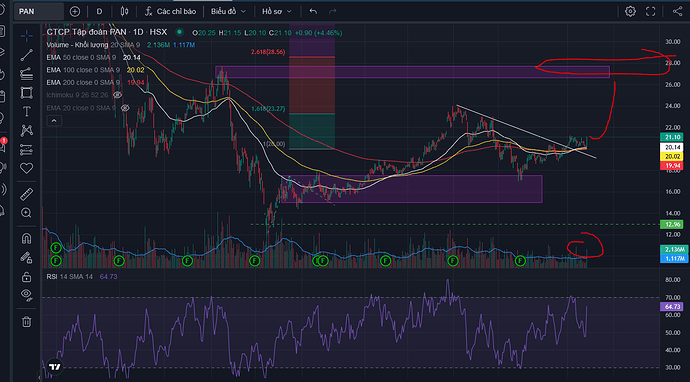Click the green market status dot
Image resolution: width=690 pixels, height=382 pixels.
tap(179, 32)
